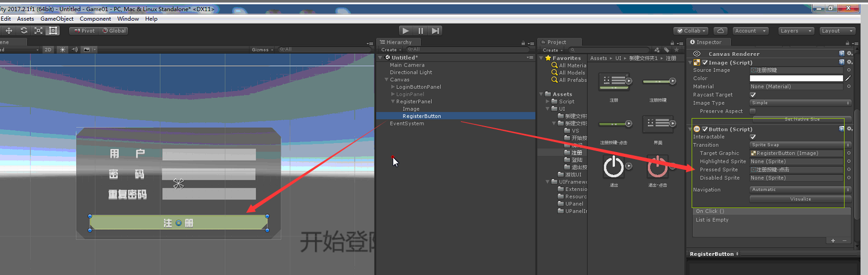Select Directional Light in Hierarchy

pos(411,72)
